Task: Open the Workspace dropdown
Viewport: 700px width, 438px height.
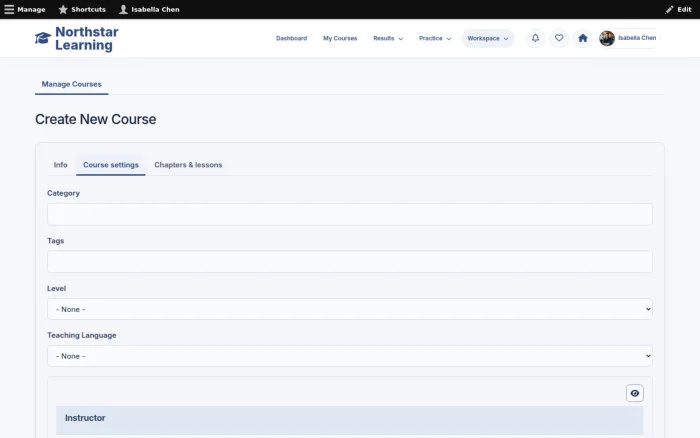Action: click(488, 38)
